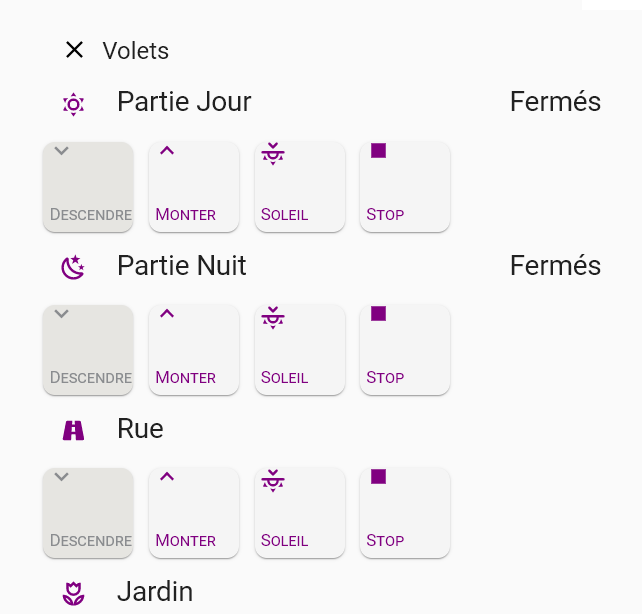Stop the Partie Nuit shutters
Screen dimensions: 642x614
(x=405, y=350)
